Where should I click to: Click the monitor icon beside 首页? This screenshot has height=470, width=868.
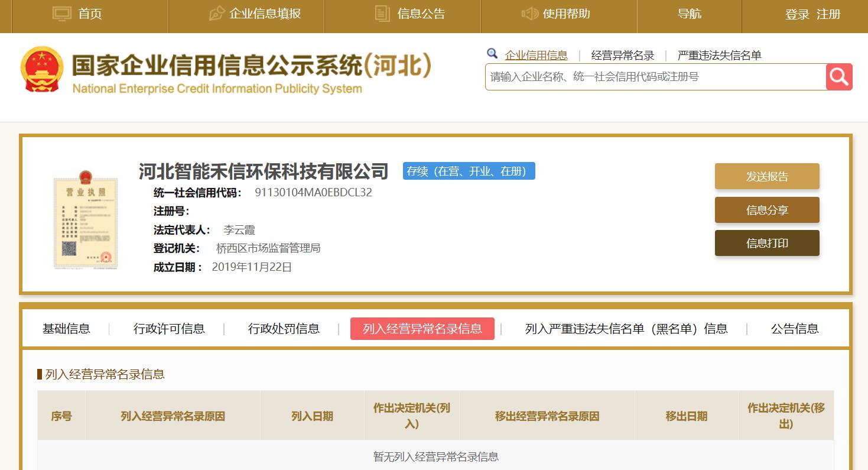click(x=61, y=14)
